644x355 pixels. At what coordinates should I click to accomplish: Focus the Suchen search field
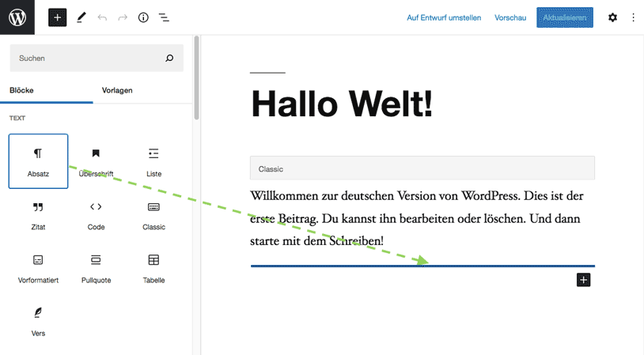[x=97, y=59]
